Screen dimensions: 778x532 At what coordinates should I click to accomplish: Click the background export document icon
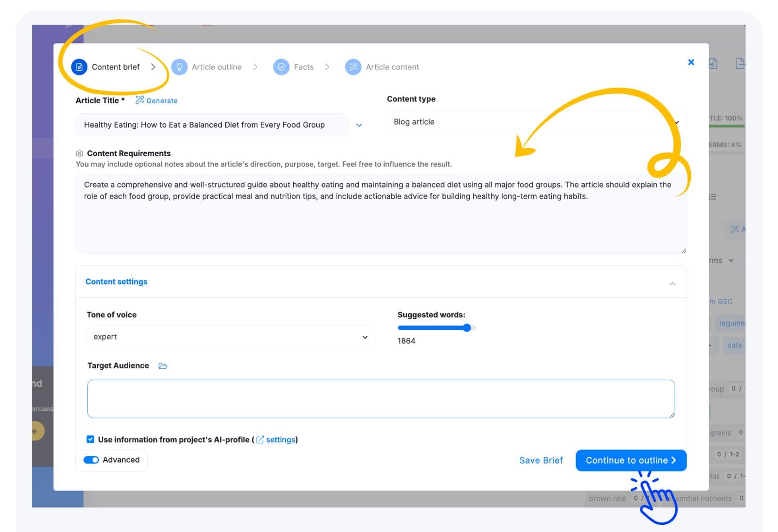[x=740, y=63]
